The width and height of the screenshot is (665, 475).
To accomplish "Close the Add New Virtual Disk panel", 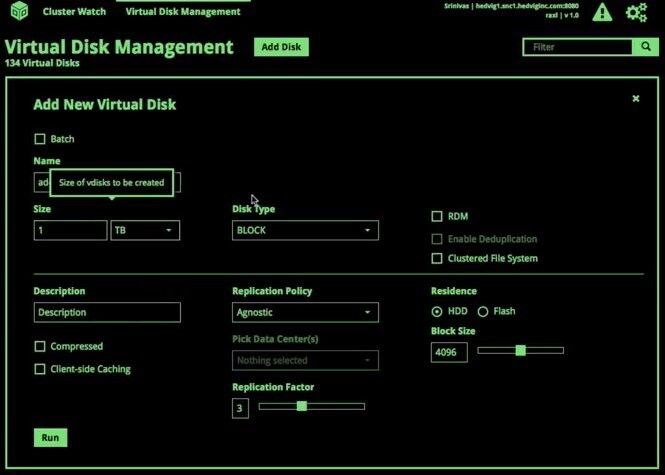I will [x=636, y=98].
